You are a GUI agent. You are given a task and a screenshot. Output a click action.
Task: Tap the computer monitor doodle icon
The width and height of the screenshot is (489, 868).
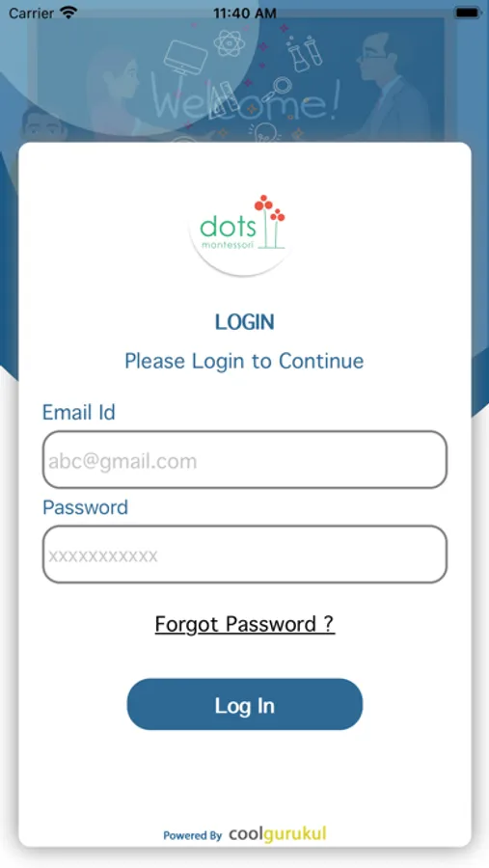coord(184,56)
